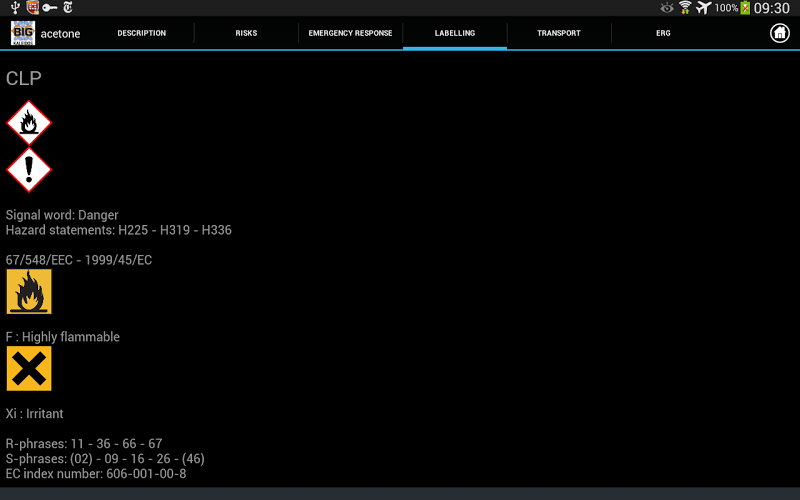This screenshot has width=800, height=500.
Task: Tap 'Xi : Irritant' label
Action: point(34,414)
